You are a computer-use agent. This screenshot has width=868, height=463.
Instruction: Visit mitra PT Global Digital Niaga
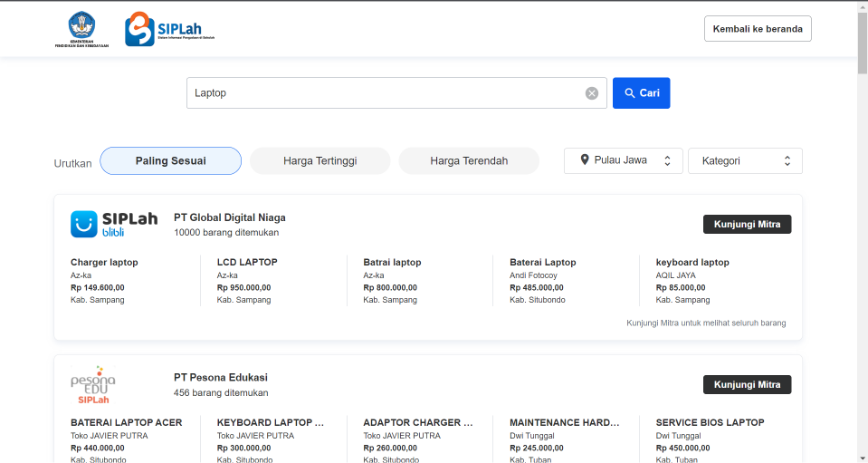point(747,225)
